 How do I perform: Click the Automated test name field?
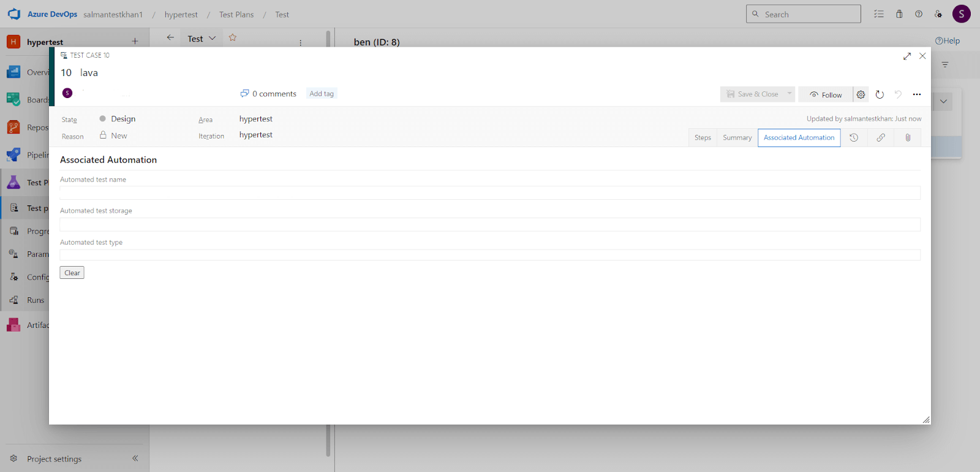pos(490,193)
